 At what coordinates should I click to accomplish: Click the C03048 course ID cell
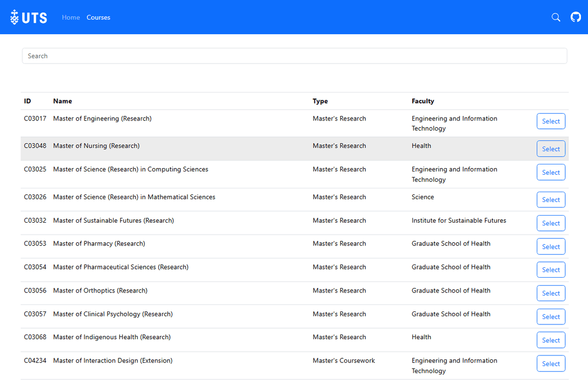[35, 146]
